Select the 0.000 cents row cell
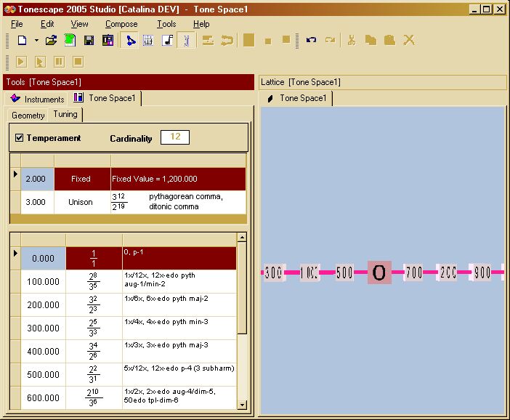 coord(44,258)
